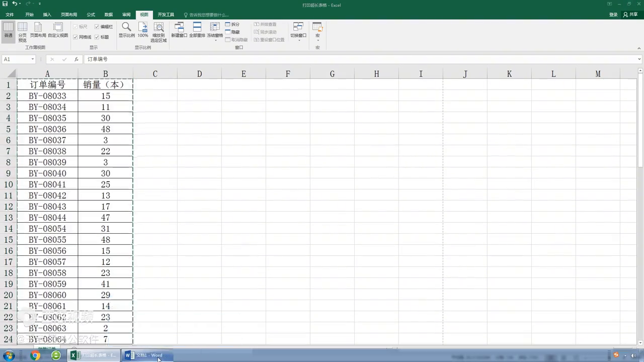Image resolution: width=644 pixels, height=362 pixels.
Task: Hide (隐藏) the current window
Action: pyautogui.click(x=232, y=32)
